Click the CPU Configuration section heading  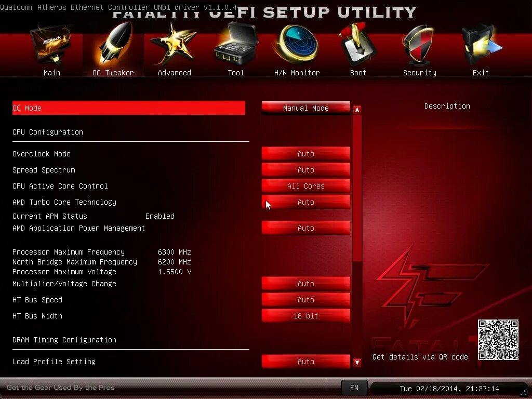[x=48, y=132]
